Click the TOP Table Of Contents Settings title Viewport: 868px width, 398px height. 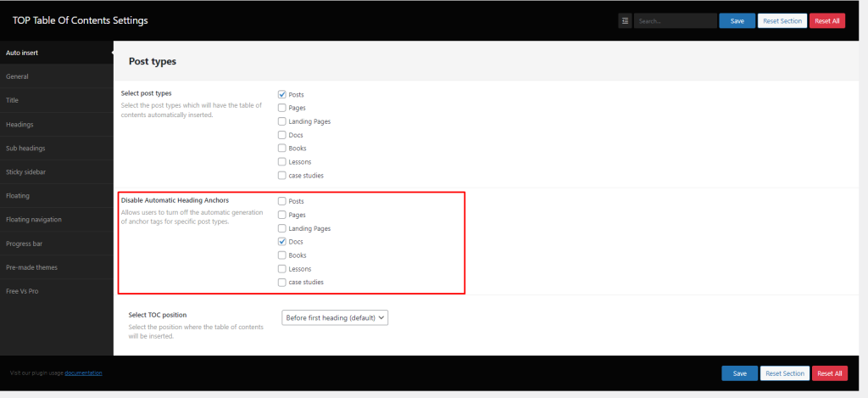pyautogui.click(x=81, y=20)
